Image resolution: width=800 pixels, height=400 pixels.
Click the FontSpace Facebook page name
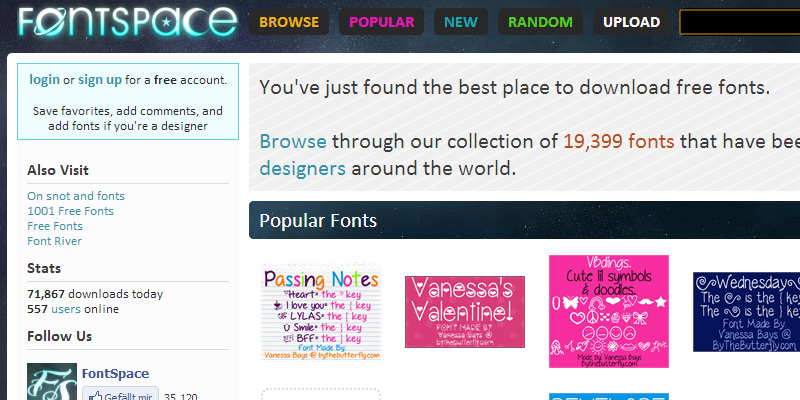click(x=115, y=373)
